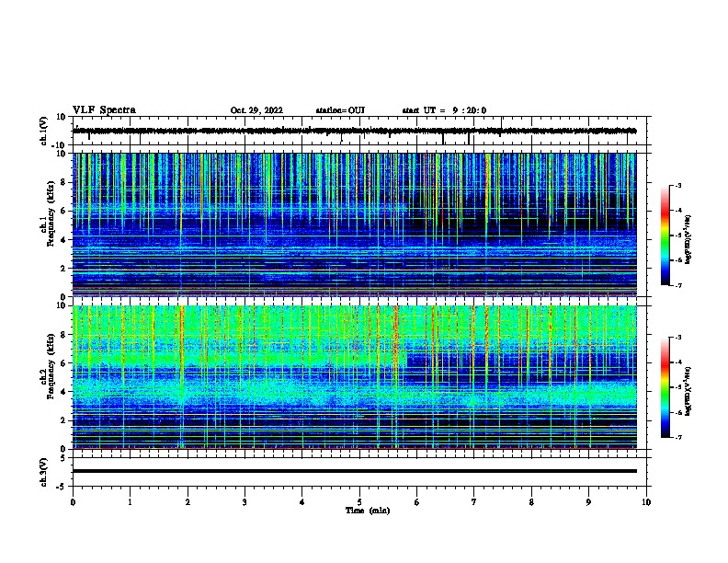This screenshot has width=728, height=563.
Task: Click time axis tick label 6
Action: coord(417,502)
